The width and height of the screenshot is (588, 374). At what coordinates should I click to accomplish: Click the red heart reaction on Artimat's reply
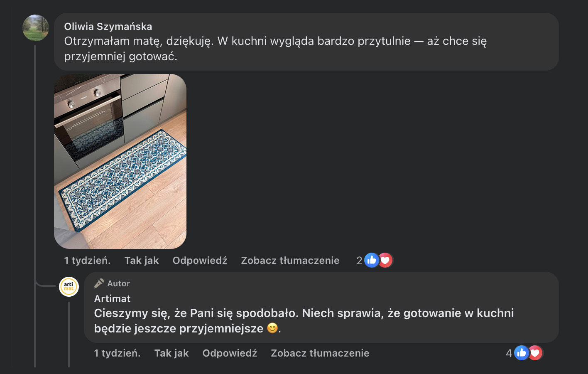(536, 353)
